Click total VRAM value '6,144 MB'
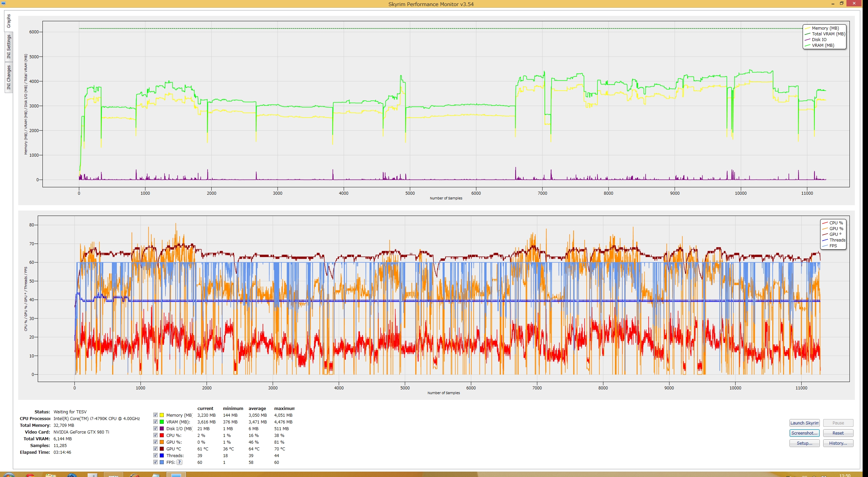 tap(63, 439)
